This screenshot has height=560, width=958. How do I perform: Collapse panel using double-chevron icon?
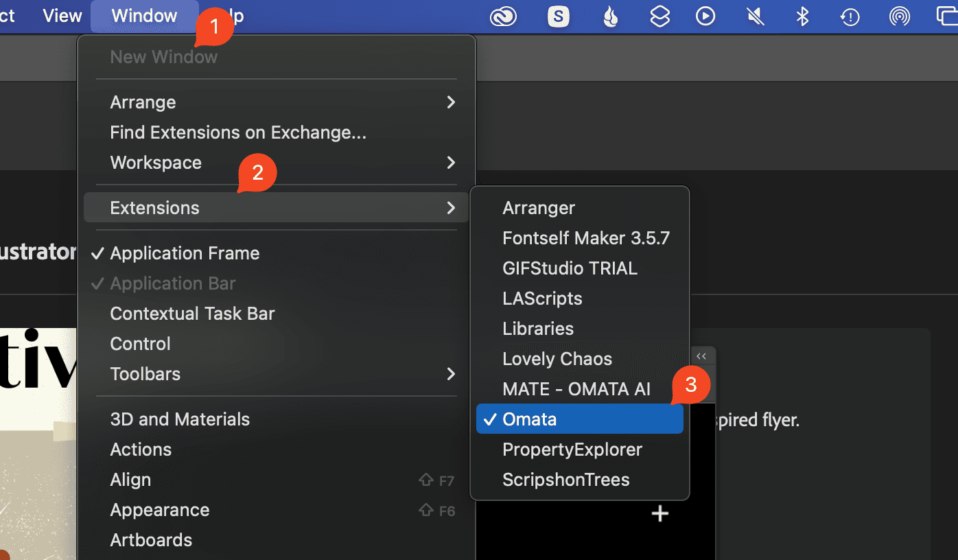(701, 356)
